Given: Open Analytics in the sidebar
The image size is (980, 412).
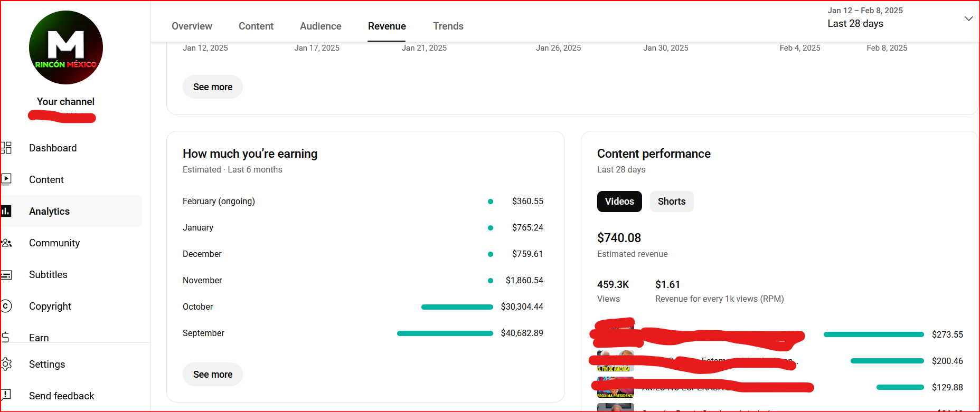Looking at the screenshot, I should (x=49, y=212).
